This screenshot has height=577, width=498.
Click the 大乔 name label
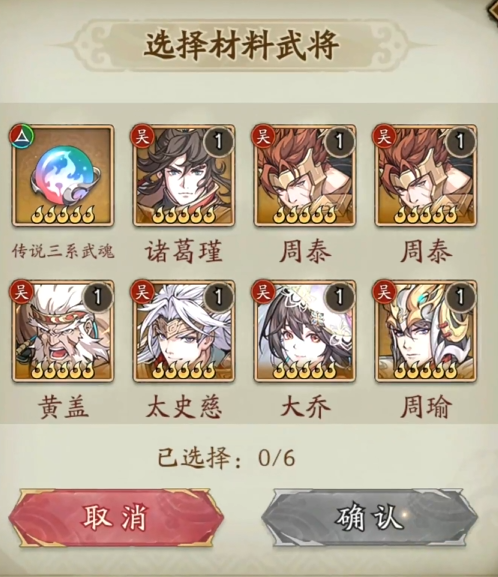305,407
